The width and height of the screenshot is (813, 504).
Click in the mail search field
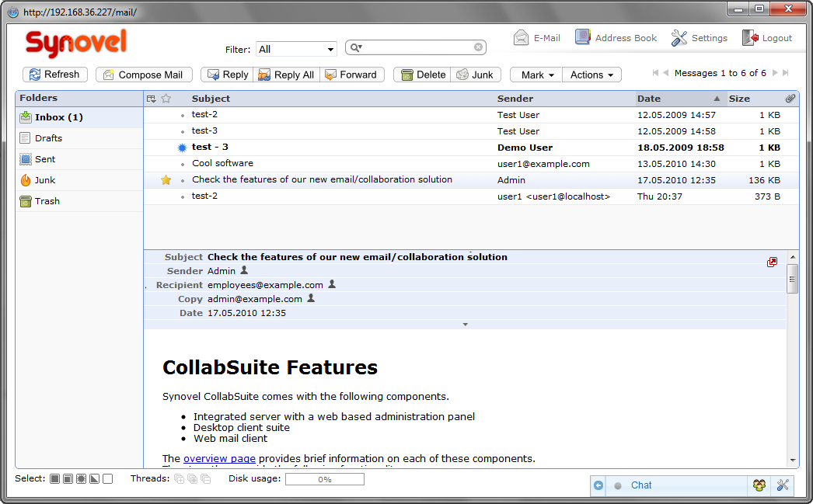[x=418, y=47]
